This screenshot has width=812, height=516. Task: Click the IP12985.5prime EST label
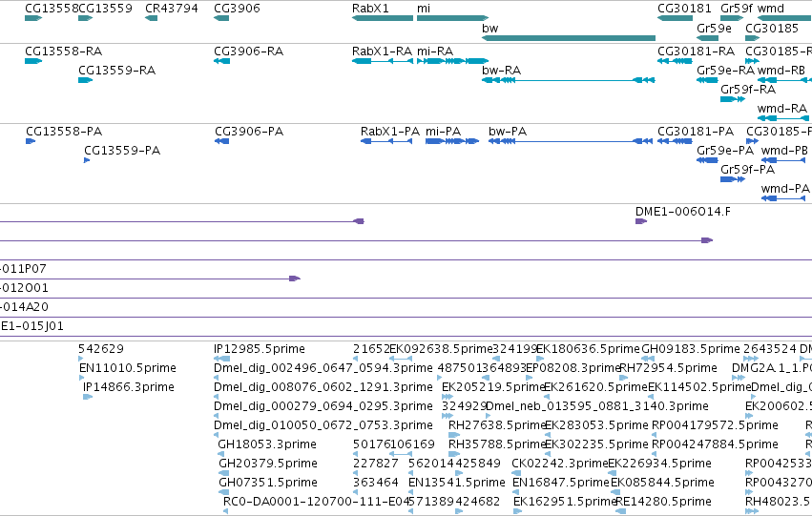tap(260, 349)
